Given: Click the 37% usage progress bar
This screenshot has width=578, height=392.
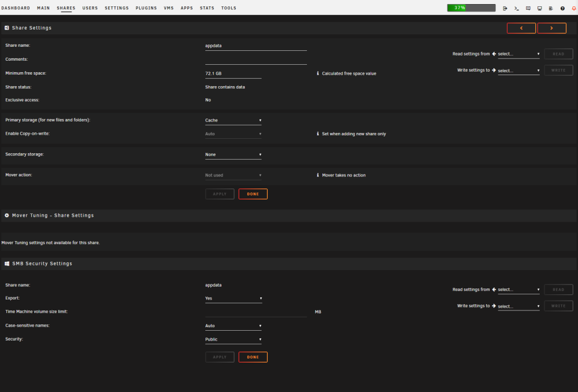Looking at the screenshot, I should pyautogui.click(x=471, y=8).
